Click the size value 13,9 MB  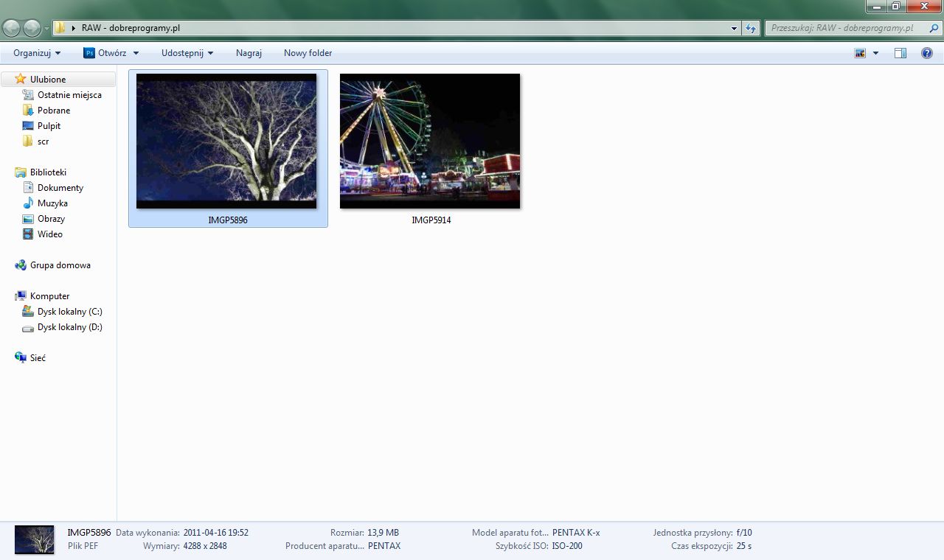coord(383,532)
